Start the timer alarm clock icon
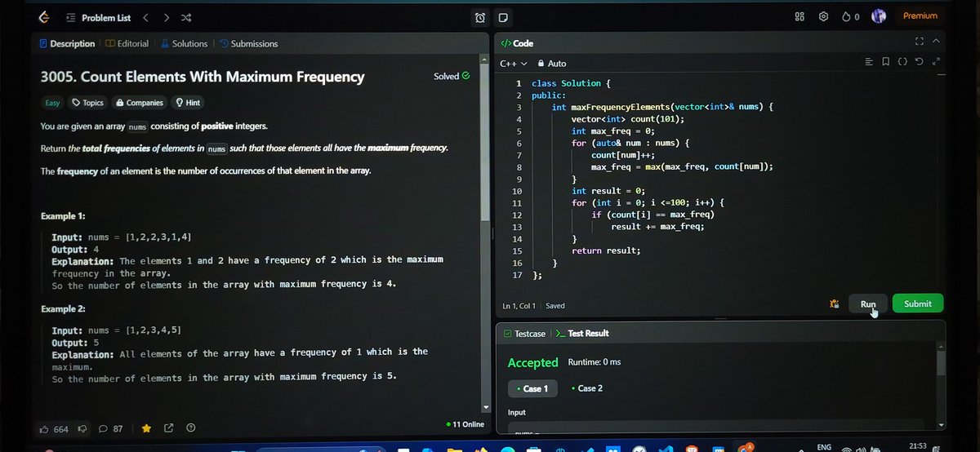Viewport: 980px width, 452px height. [x=480, y=17]
